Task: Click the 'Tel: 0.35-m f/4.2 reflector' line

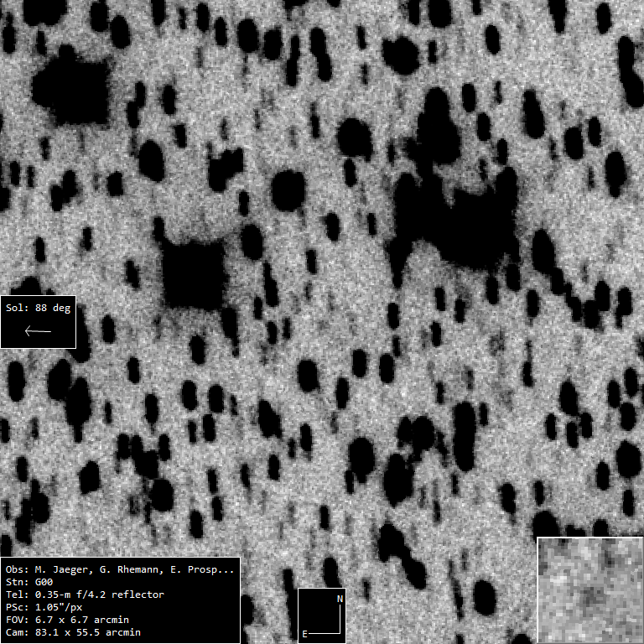Action: (85, 595)
